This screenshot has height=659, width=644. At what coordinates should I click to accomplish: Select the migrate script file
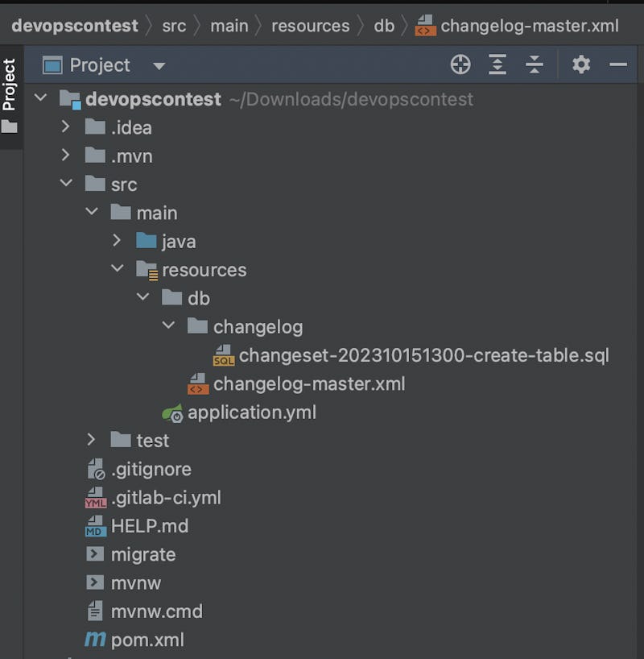tap(142, 555)
